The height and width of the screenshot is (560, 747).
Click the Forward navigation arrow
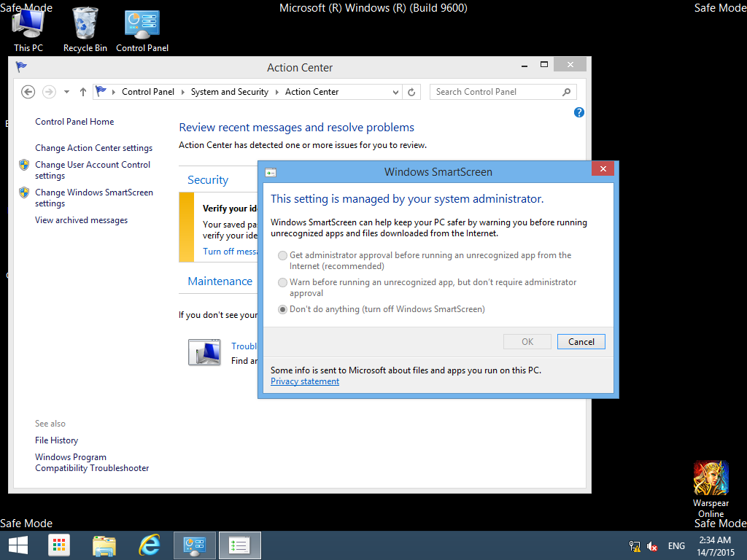49,92
